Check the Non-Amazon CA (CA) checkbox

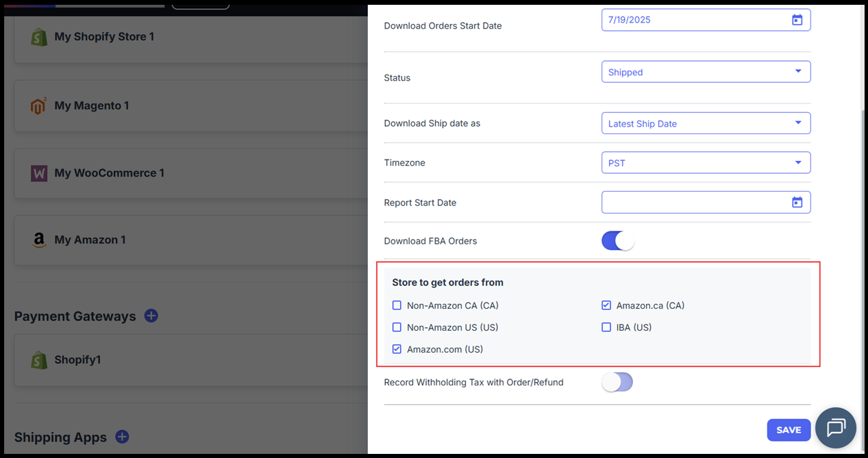(x=397, y=305)
